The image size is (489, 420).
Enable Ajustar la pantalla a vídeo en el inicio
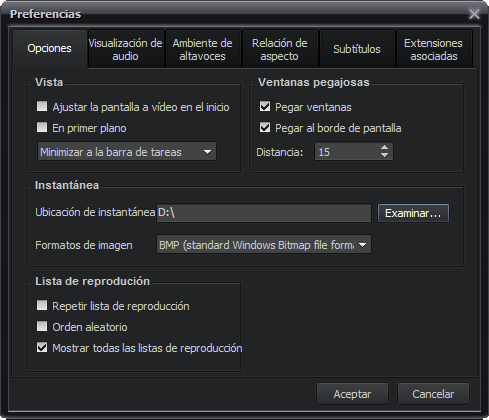(42, 107)
